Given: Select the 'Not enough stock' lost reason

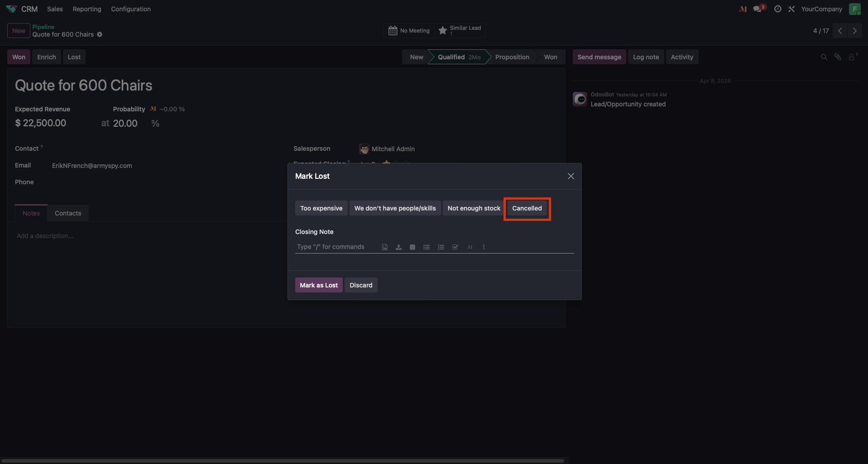Looking at the screenshot, I should pos(474,208).
